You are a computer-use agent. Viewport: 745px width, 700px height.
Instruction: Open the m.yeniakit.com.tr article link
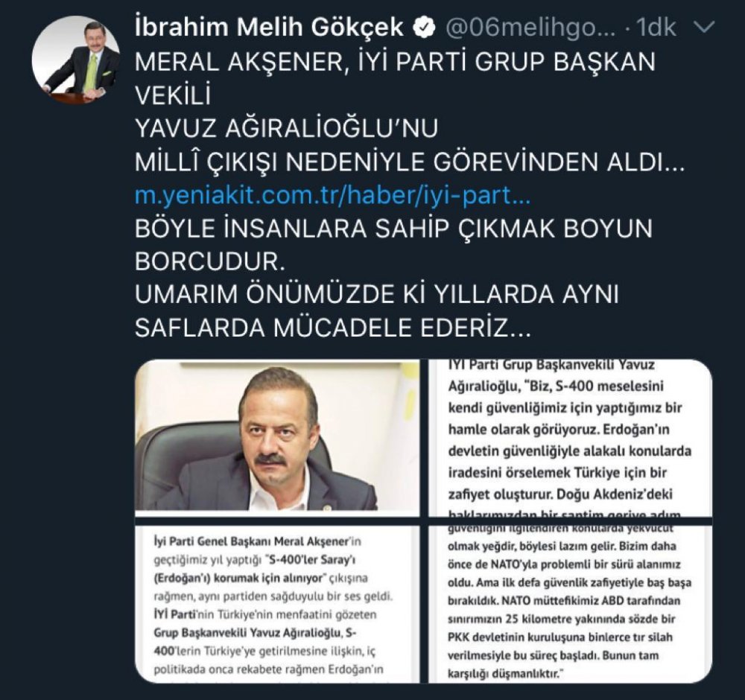332,195
